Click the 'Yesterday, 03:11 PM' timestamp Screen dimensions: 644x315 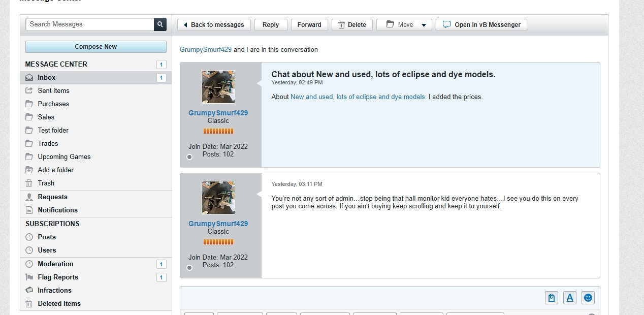297,184
